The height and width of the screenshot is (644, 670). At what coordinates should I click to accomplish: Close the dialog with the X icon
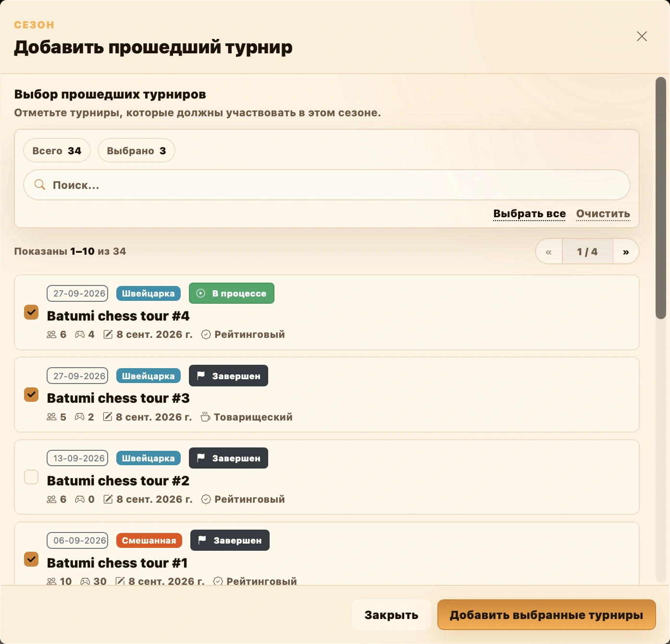pyautogui.click(x=642, y=37)
